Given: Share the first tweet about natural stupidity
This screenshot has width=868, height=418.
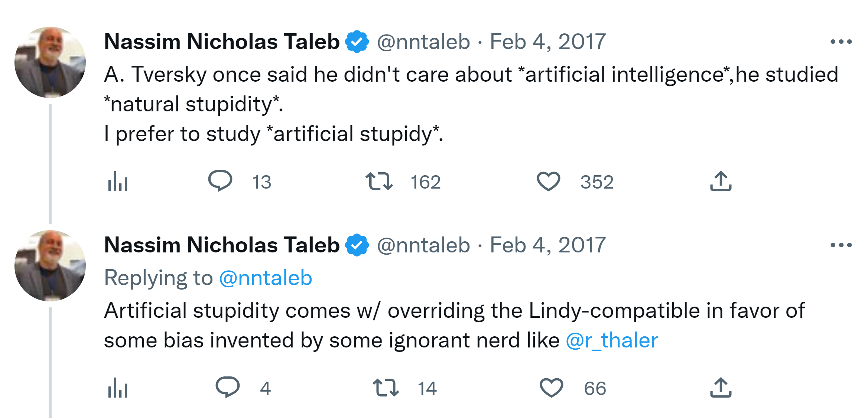Looking at the screenshot, I should 721,181.
